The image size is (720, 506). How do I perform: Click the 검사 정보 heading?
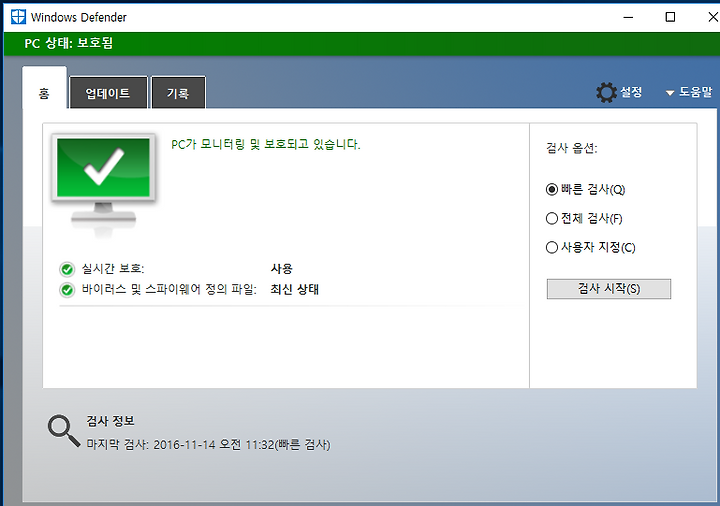110,421
